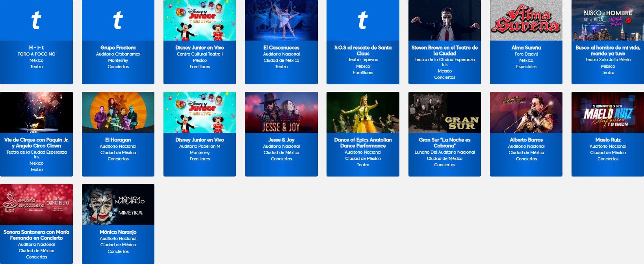
Task: Click the Sonora Santanera en Concierto image
Action: click(x=36, y=205)
